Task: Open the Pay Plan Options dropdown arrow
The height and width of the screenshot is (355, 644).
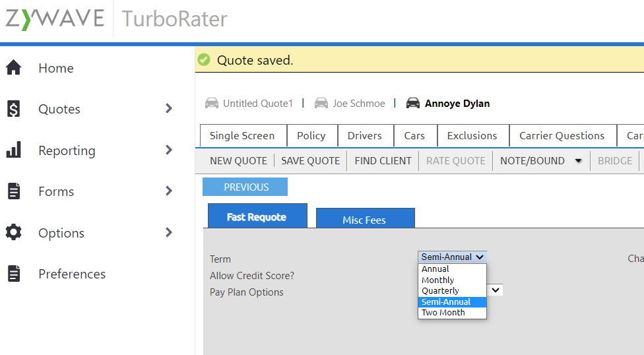Action: [x=496, y=290]
